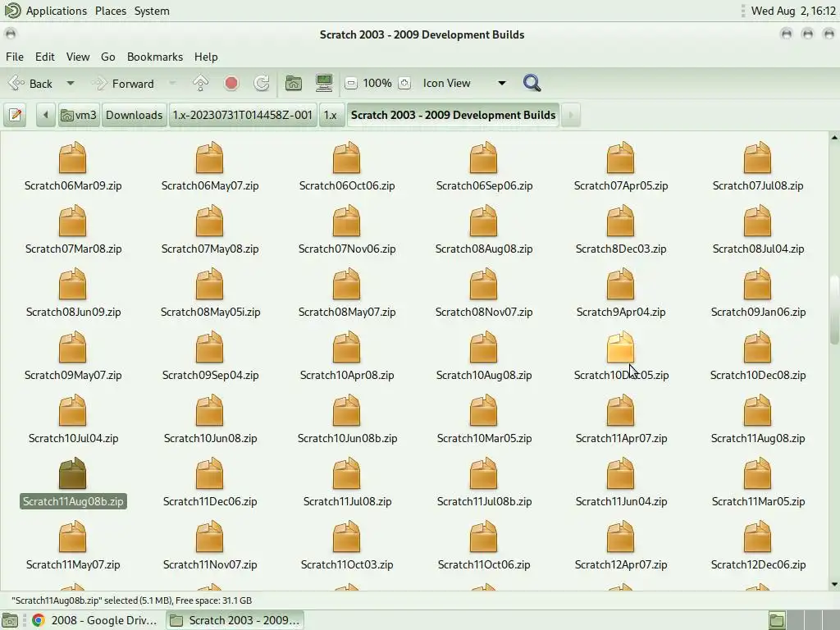The image size is (840, 630).
Task: Click the vertical scrollbar handle
Action: pos(834,309)
